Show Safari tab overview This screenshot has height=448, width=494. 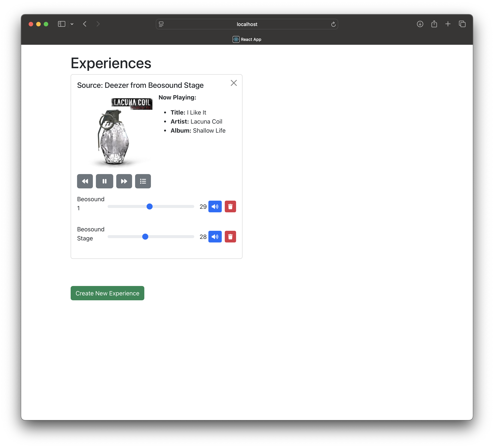[462, 24]
